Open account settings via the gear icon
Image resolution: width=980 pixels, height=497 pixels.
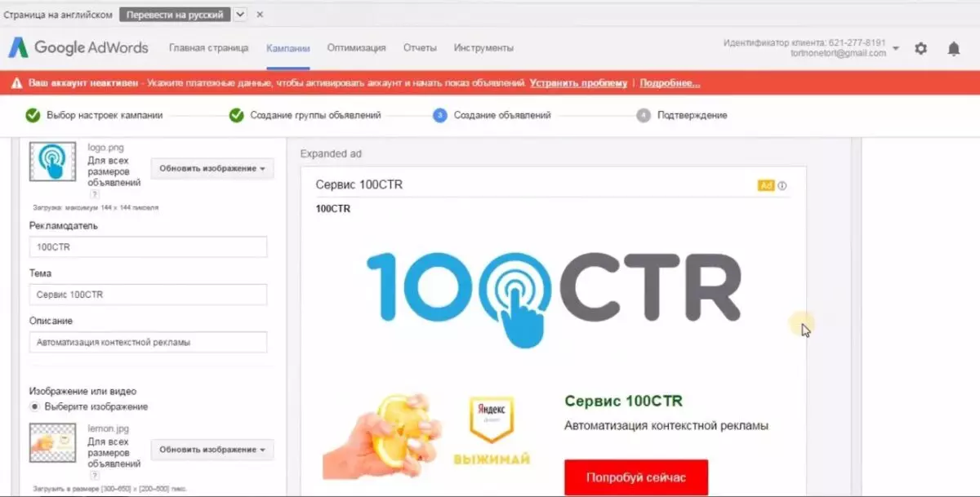coord(920,48)
